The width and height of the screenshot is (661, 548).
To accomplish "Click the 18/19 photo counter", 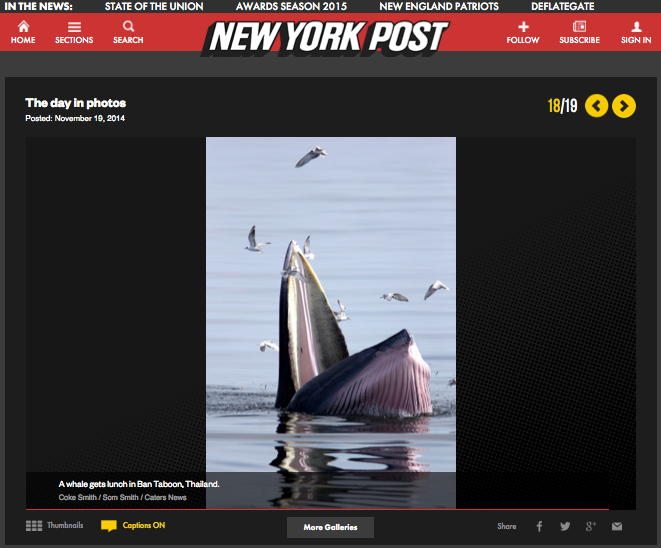I will click(x=562, y=106).
